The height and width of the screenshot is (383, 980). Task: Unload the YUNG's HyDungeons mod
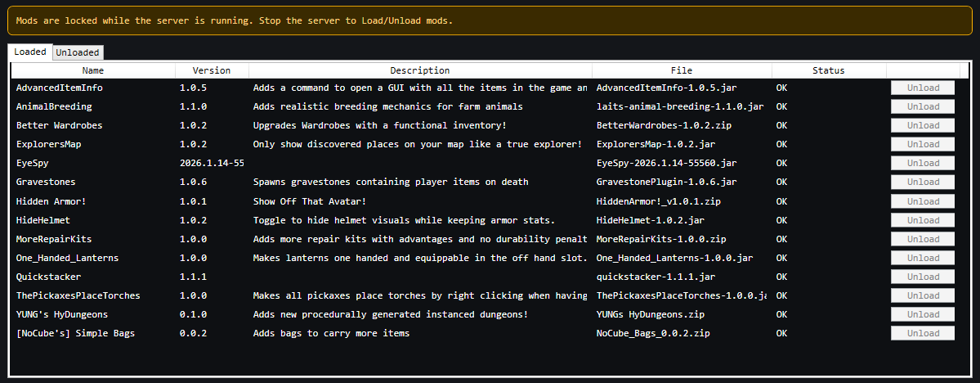(x=923, y=315)
